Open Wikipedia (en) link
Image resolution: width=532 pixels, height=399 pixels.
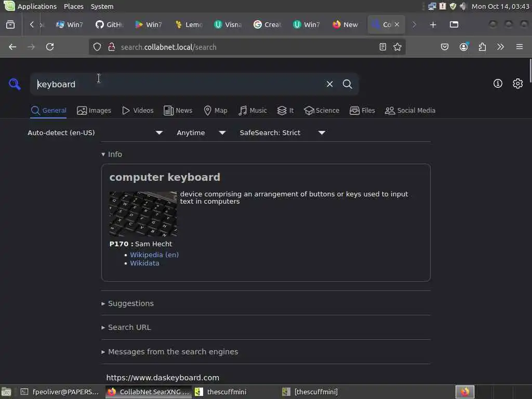point(154,255)
